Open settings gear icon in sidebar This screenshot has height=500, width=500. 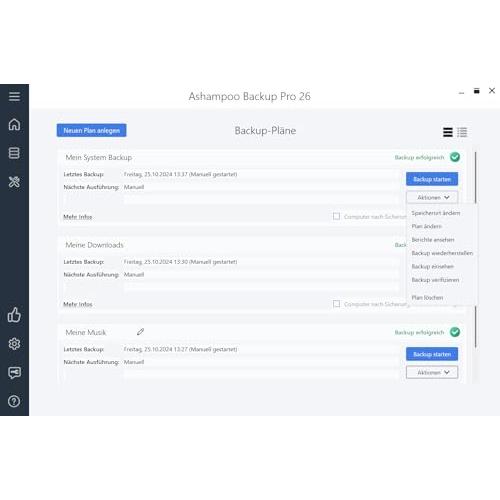pyautogui.click(x=14, y=344)
